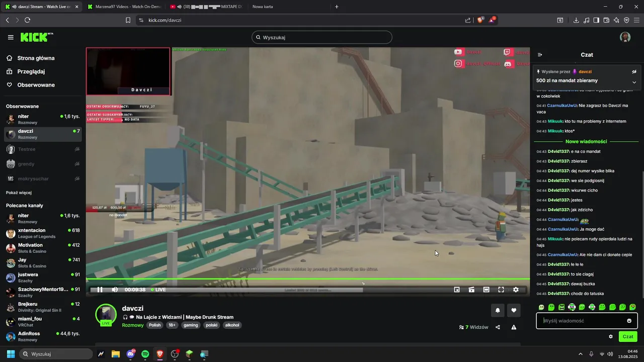Image resolution: width=644 pixels, height=362 pixels.
Task: Expand list with Pokaż więcej
Action: 19,193
